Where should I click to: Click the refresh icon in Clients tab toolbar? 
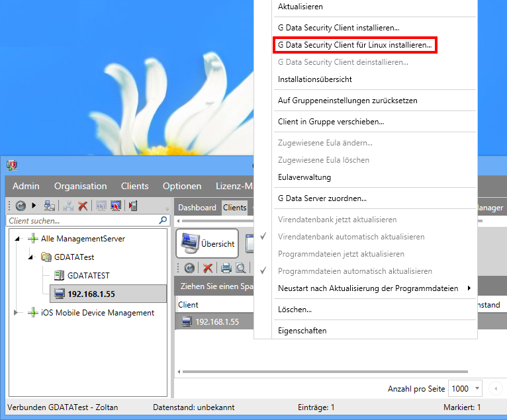189,268
